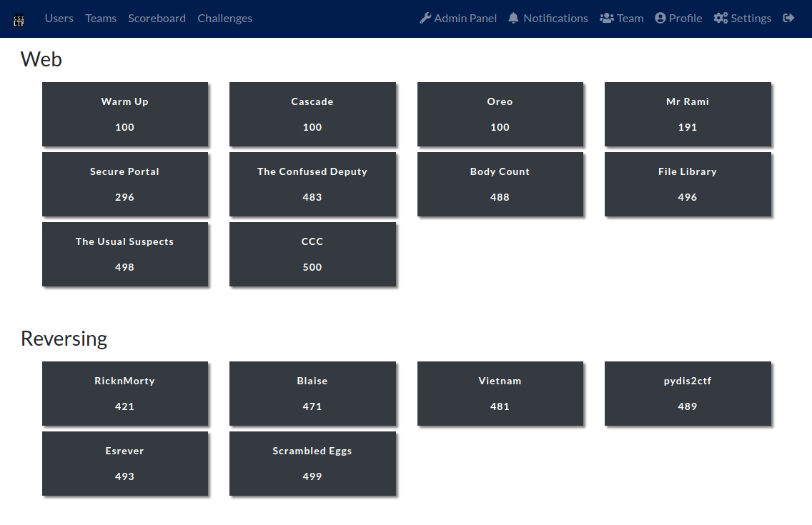Image resolution: width=812 pixels, height=525 pixels.
Task: Select the CCC 500-point challenge
Action: 312,254
